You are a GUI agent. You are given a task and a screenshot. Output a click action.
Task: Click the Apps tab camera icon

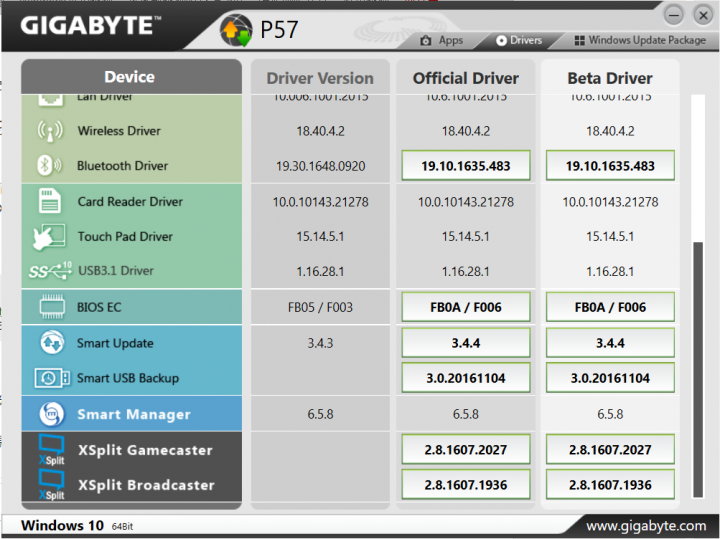point(426,40)
